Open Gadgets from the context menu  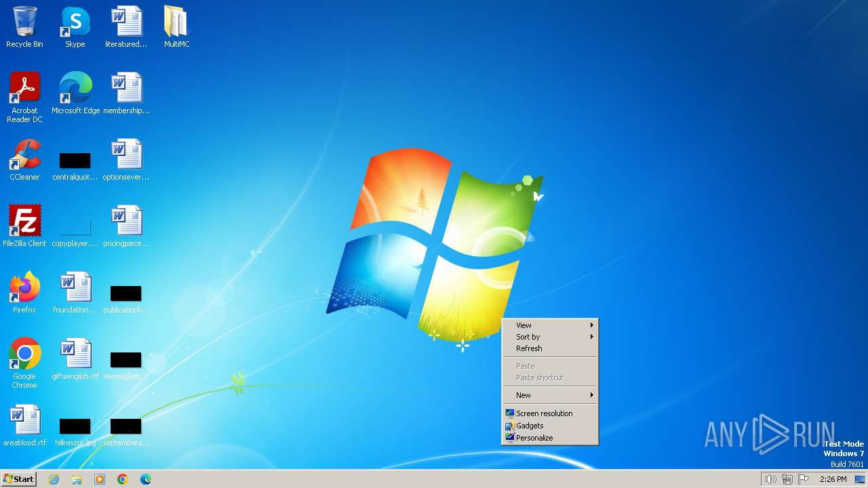(x=550, y=426)
